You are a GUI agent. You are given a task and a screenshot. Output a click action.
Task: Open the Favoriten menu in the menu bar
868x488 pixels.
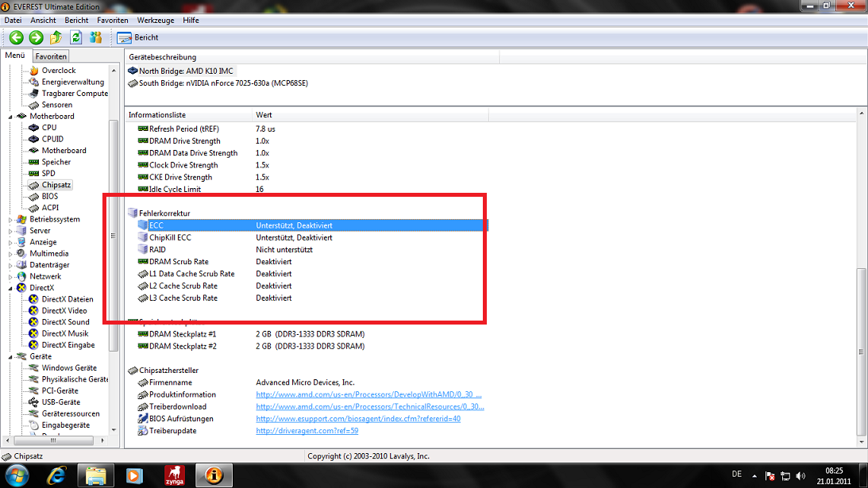point(113,20)
